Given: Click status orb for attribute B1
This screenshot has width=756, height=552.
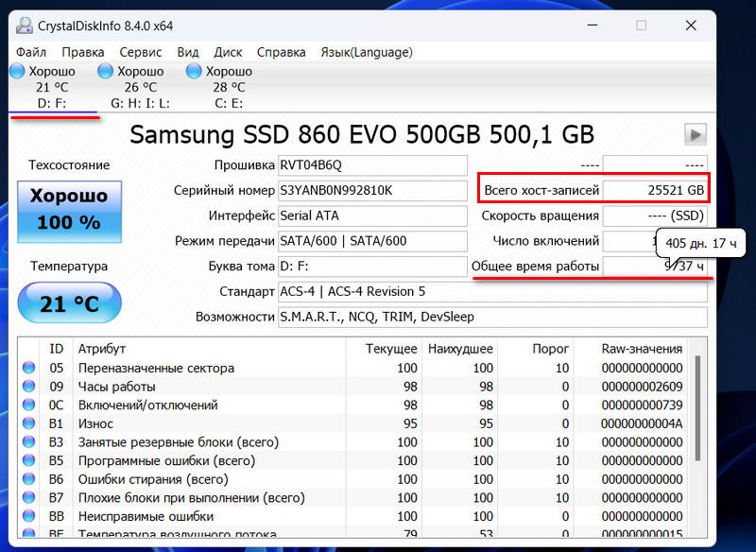Looking at the screenshot, I should point(29,423).
